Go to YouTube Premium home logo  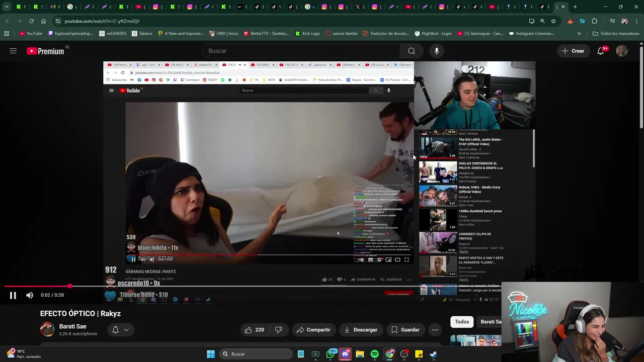point(46,51)
